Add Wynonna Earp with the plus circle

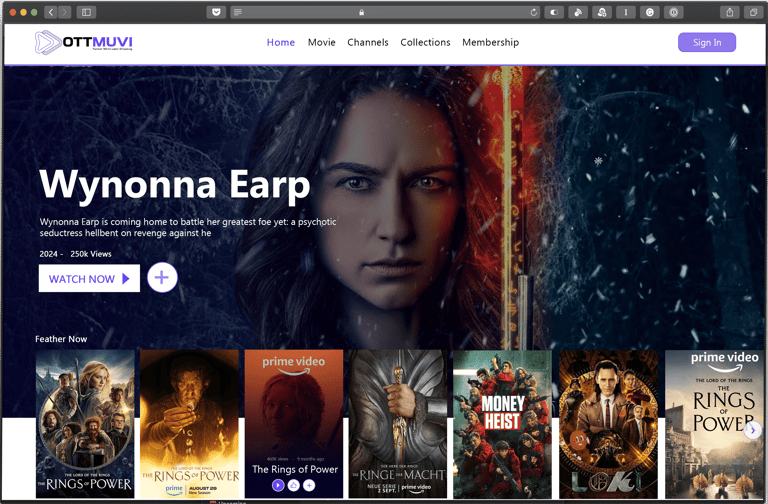(162, 278)
